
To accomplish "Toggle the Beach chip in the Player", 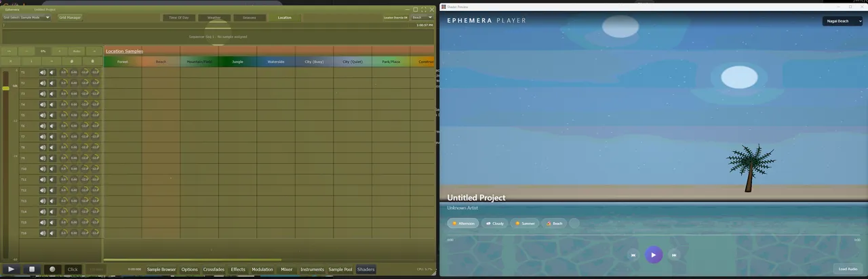I will [554, 223].
